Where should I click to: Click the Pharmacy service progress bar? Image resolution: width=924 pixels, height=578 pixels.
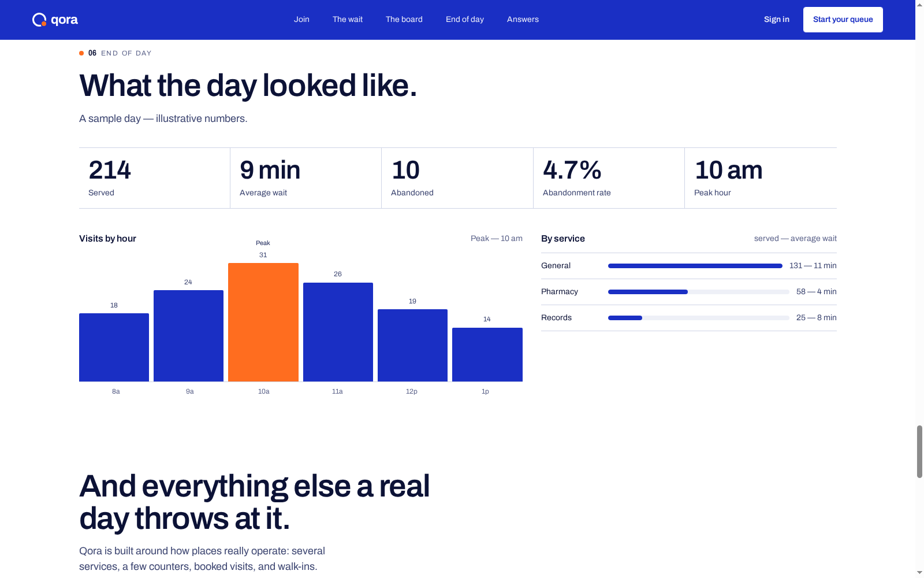(x=699, y=292)
